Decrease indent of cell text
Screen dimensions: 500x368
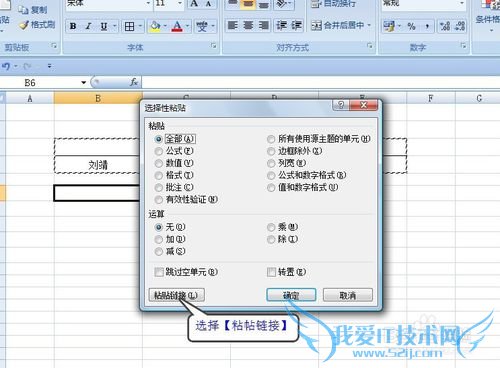coord(281,25)
